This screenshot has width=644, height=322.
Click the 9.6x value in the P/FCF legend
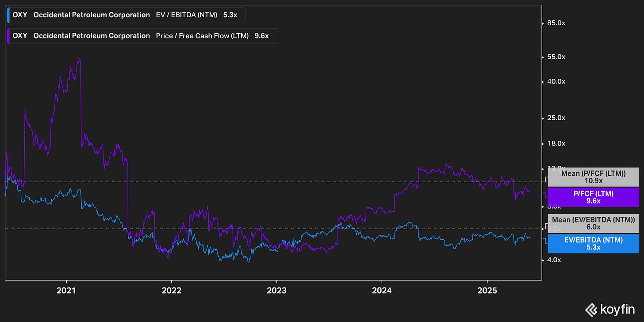[x=262, y=36]
